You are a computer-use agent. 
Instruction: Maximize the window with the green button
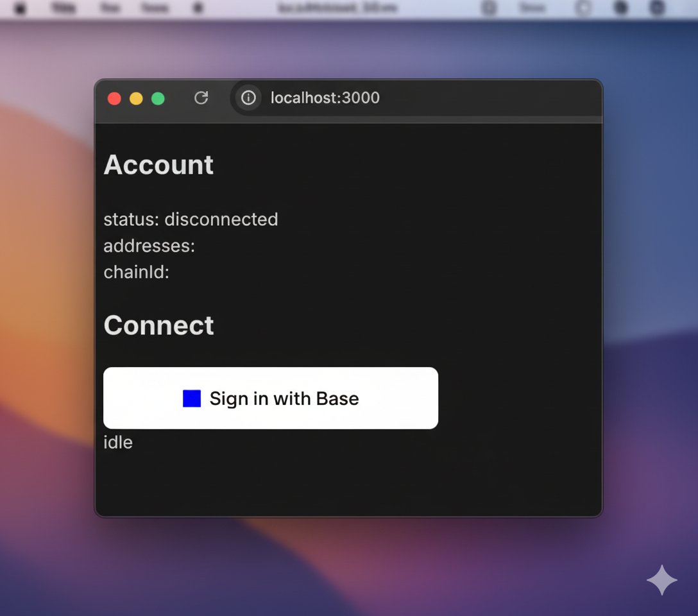[x=158, y=98]
